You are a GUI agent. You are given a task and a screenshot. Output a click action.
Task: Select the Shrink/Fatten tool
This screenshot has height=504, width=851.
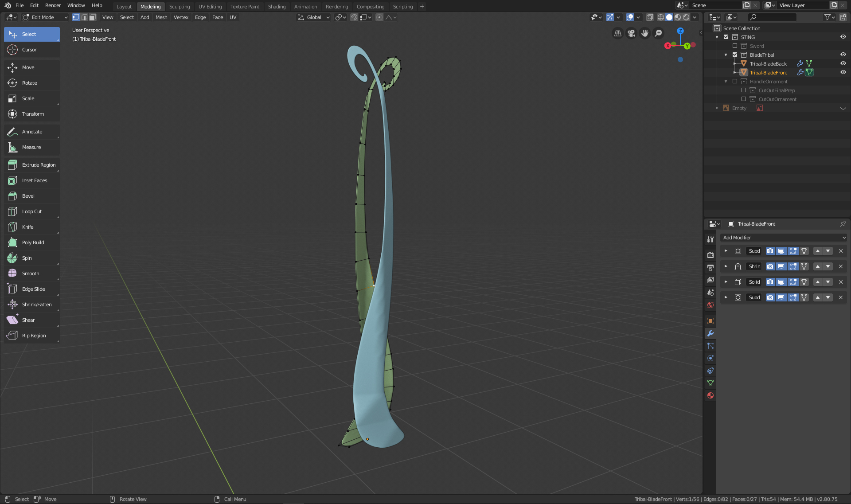[x=36, y=305]
